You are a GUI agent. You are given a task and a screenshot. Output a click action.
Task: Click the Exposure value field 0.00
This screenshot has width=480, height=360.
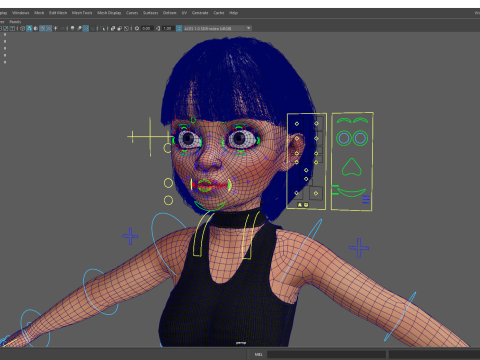pyautogui.click(x=147, y=28)
